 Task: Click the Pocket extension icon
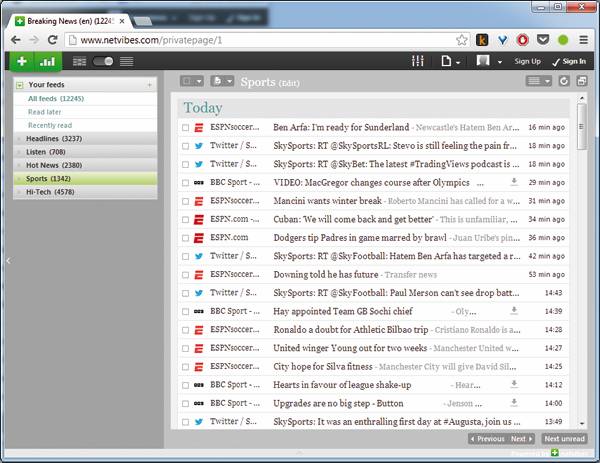[543, 39]
